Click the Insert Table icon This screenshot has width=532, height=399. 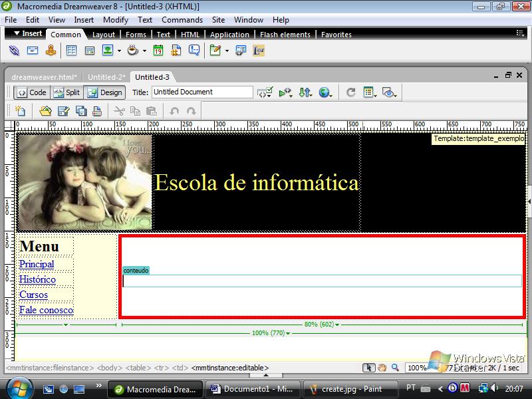click(71, 51)
